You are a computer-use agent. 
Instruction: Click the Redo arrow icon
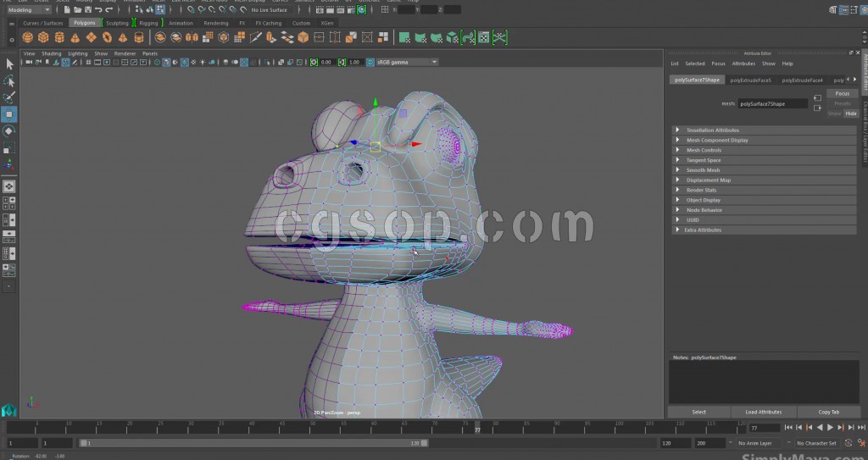pos(109,10)
